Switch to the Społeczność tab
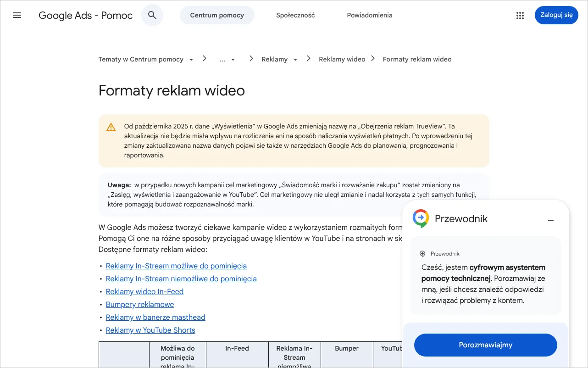Screen dimensions: 588x368 click(295, 15)
